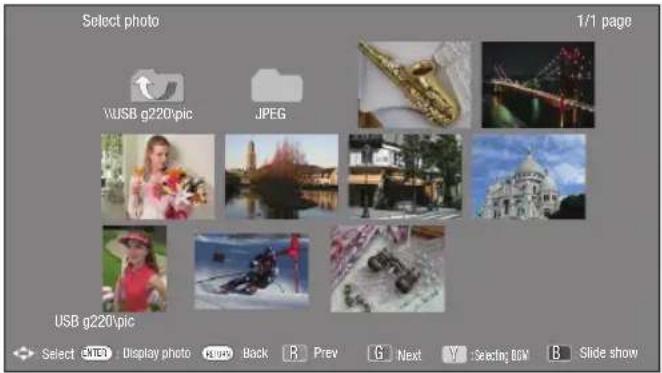Screen dimensions: 662x373
Task: Click the Prev label
Action: coord(326,353)
